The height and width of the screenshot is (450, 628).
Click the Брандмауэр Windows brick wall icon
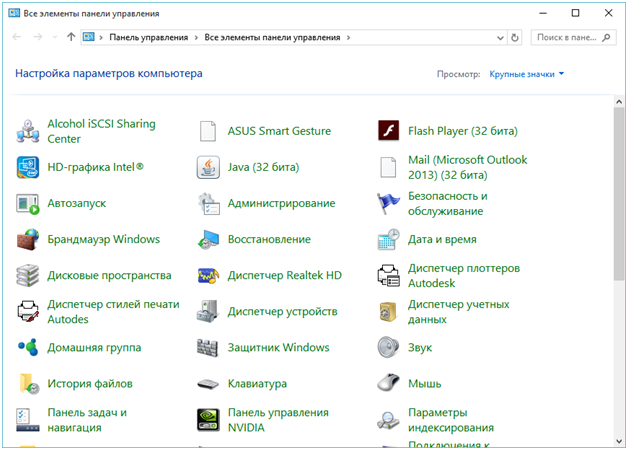coord(28,239)
